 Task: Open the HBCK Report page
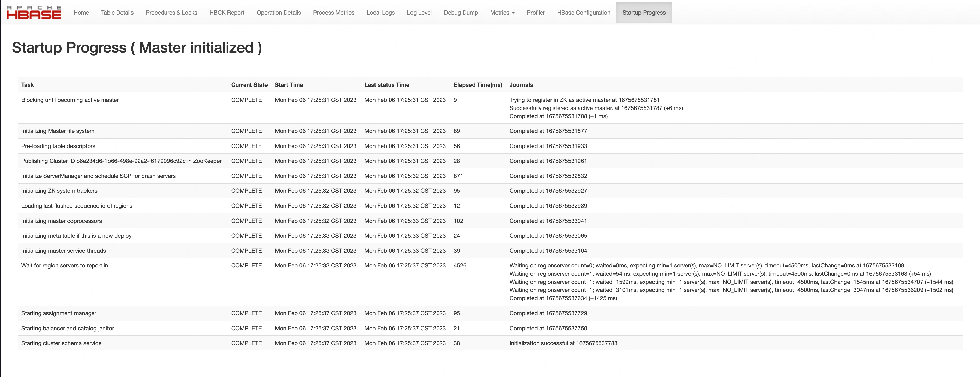tap(227, 13)
